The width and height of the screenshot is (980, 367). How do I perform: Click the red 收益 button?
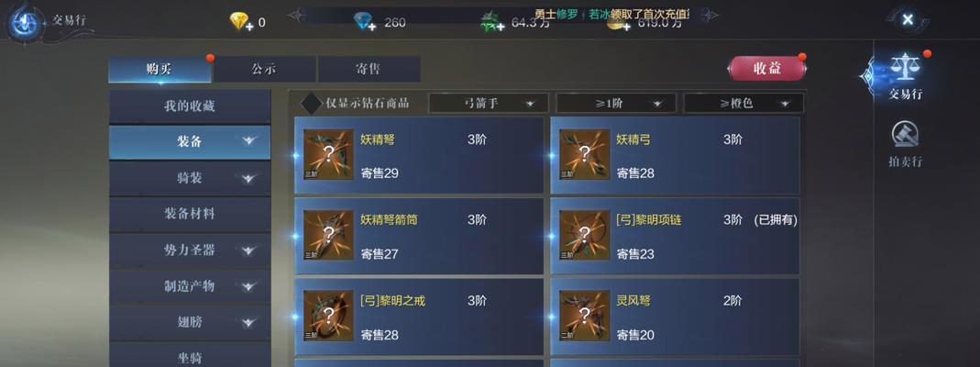tap(767, 68)
